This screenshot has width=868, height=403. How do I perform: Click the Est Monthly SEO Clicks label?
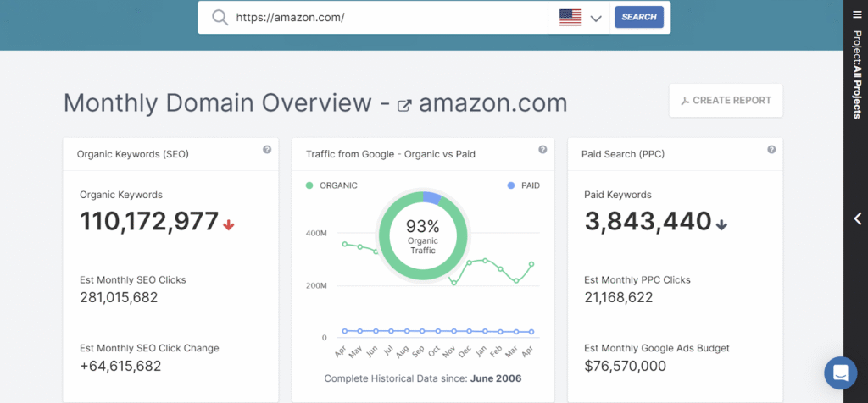[x=133, y=279]
